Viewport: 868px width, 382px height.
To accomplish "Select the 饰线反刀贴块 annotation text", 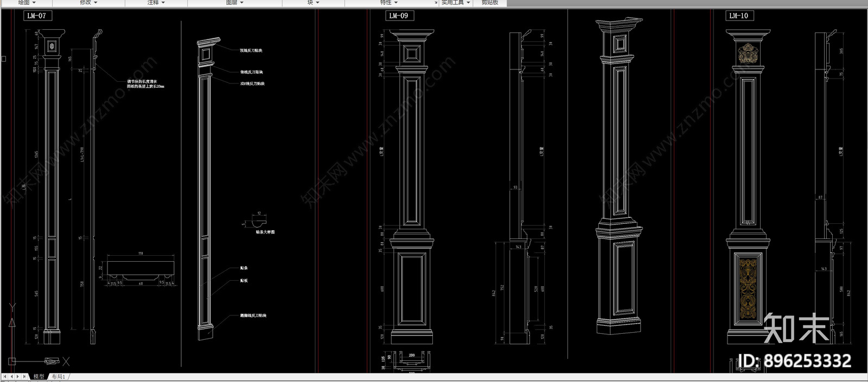I will pos(252,72).
